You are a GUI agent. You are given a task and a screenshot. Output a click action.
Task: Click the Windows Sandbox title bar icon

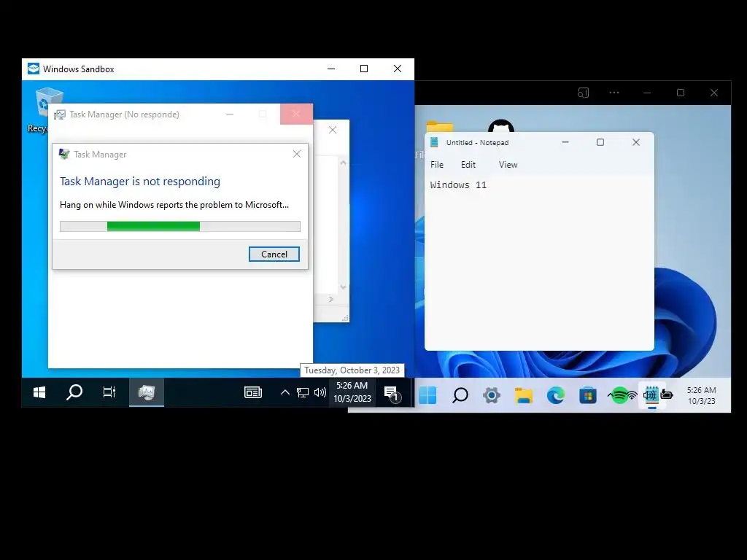[x=34, y=69]
